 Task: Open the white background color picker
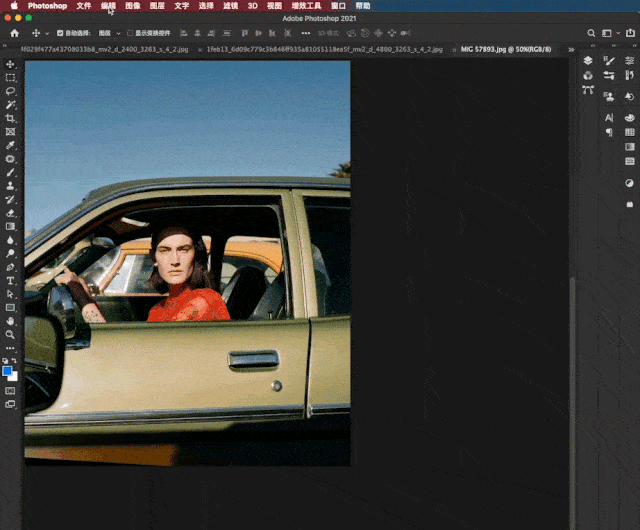[14, 376]
